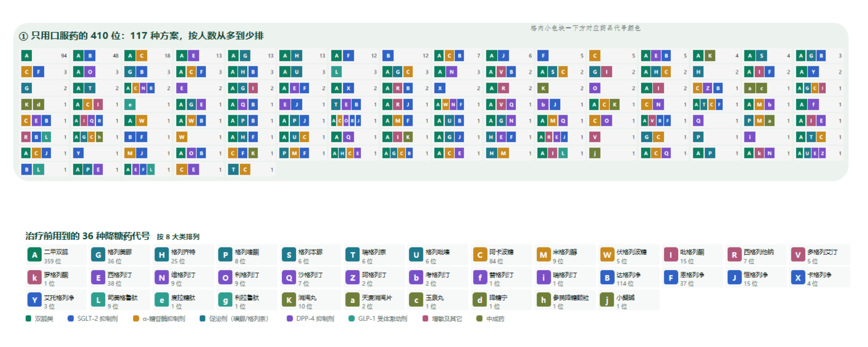
Task: Click the A U E Z combination cell
Action: click(x=819, y=153)
